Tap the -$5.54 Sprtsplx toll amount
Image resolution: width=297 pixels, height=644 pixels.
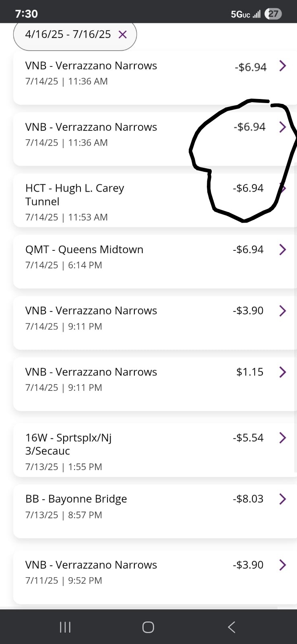pos(248,438)
